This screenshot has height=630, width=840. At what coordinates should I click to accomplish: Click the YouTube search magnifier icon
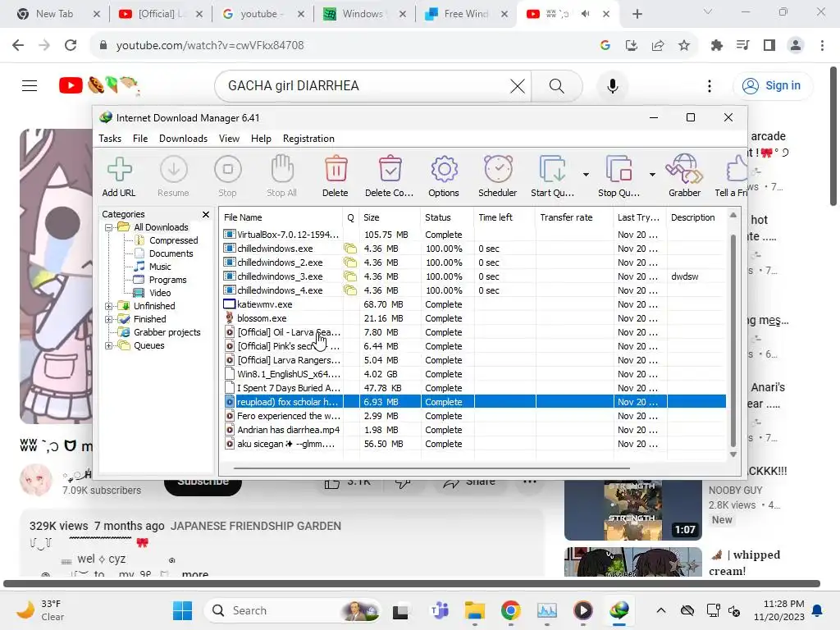coord(557,85)
